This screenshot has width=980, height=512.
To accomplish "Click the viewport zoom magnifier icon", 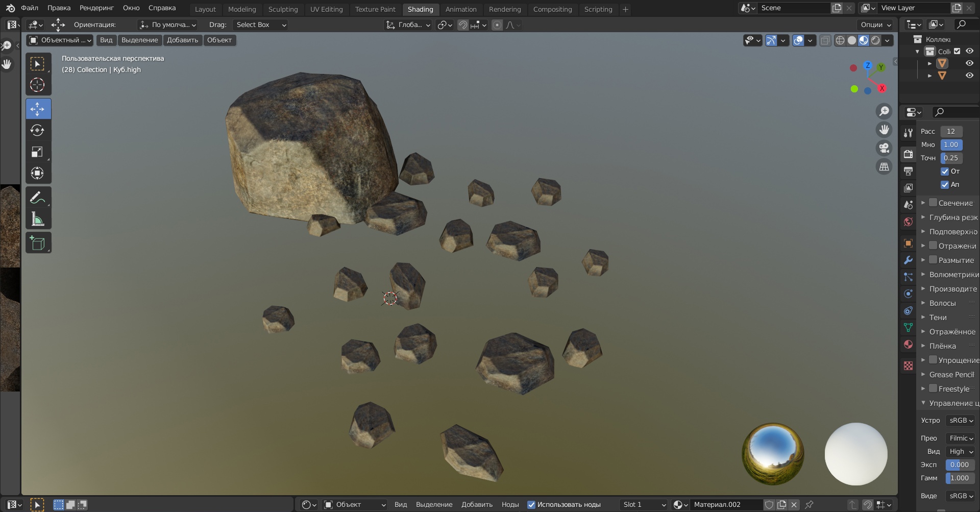I will 884,111.
